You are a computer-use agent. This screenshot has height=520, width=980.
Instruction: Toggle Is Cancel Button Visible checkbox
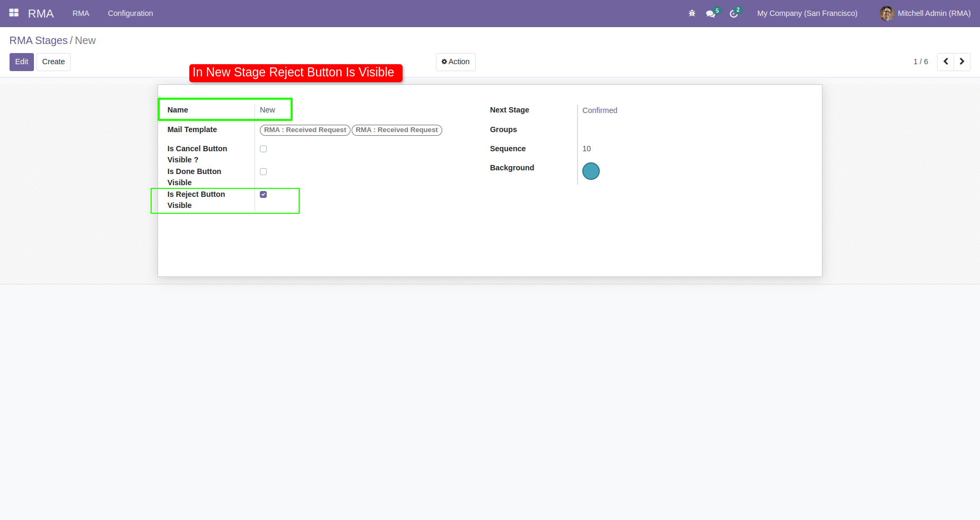(263, 149)
